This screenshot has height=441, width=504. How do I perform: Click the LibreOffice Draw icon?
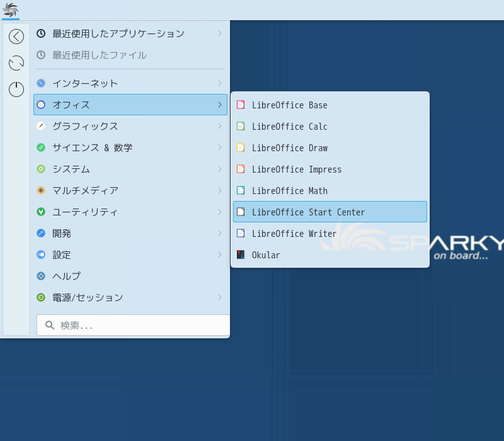click(x=241, y=148)
